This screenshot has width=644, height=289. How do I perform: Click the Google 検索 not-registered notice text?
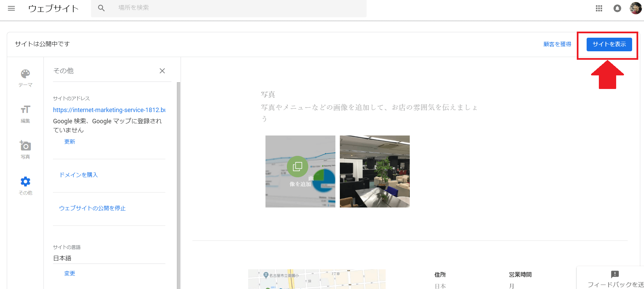pyautogui.click(x=107, y=126)
